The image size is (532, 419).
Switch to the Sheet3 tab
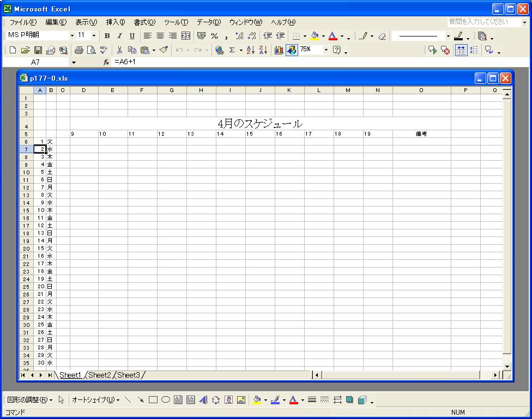[x=128, y=375]
